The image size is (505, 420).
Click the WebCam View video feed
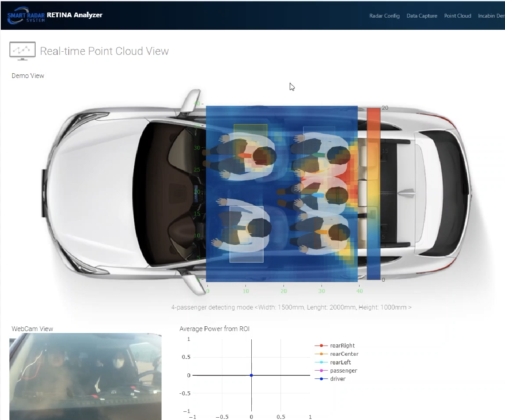pos(85,376)
